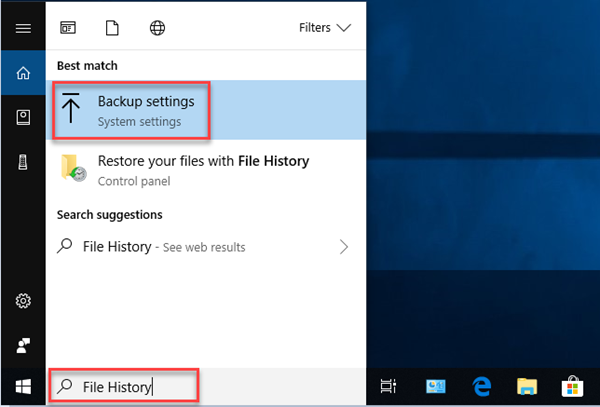Open the Windows Start button
This screenshot has width=600, height=407.
point(23,387)
